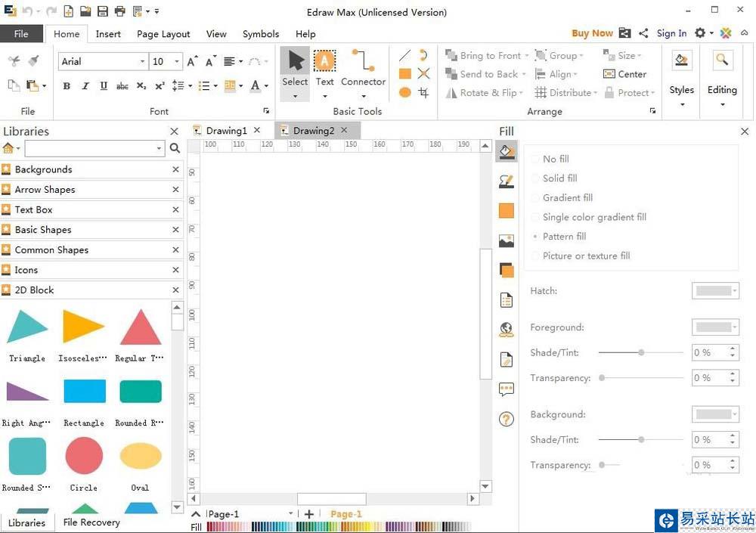
Task: Adjust the background Shade/Tint slider
Action: 641,439
